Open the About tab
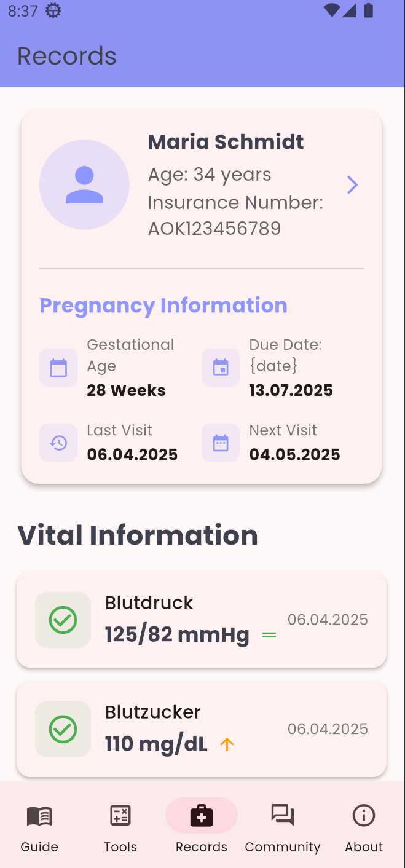Image resolution: width=405 pixels, height=868 pixels. (364, 827)
